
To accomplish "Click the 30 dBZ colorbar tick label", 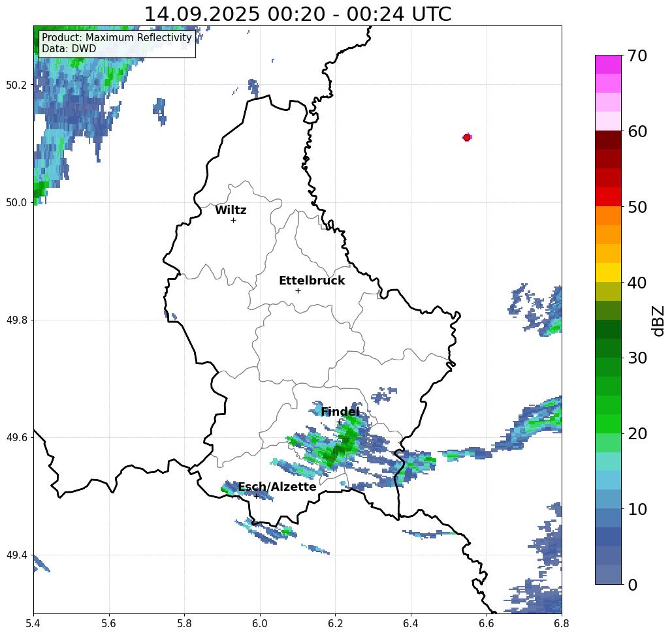I will click(x=637, y=358).
